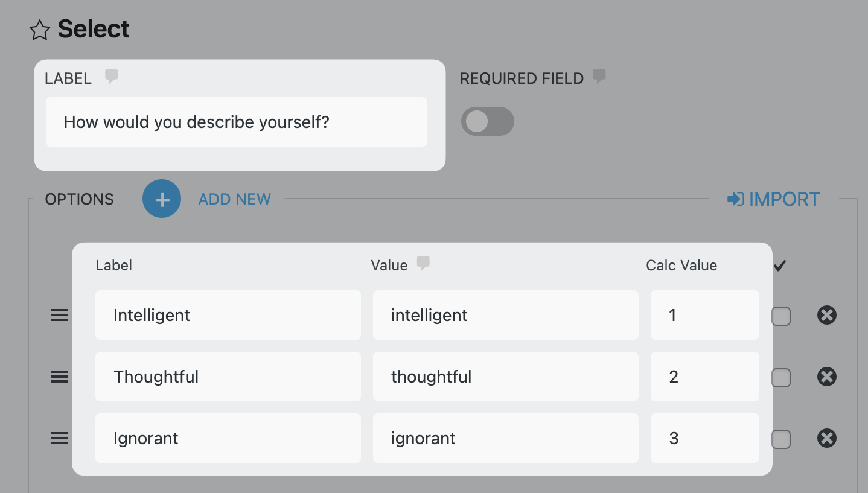Check the default checkbox for Intelligent
The image size is (868, 493).
click(x=781, y=316)
